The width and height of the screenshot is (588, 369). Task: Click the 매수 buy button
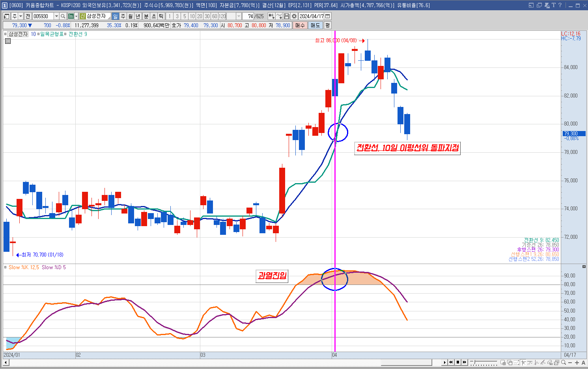click(300, 25)
